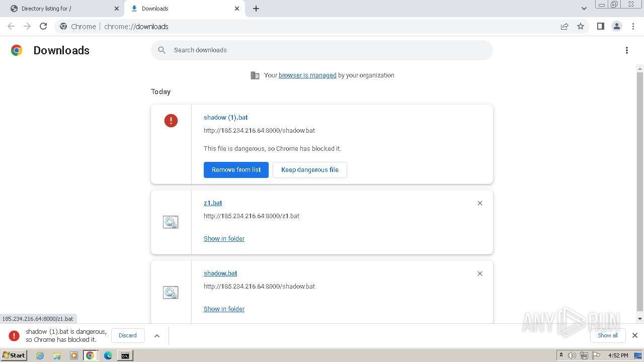The height and width of the screenshot is (362, 644).
Task: Click the show desktop button
Action: (639, 355)
